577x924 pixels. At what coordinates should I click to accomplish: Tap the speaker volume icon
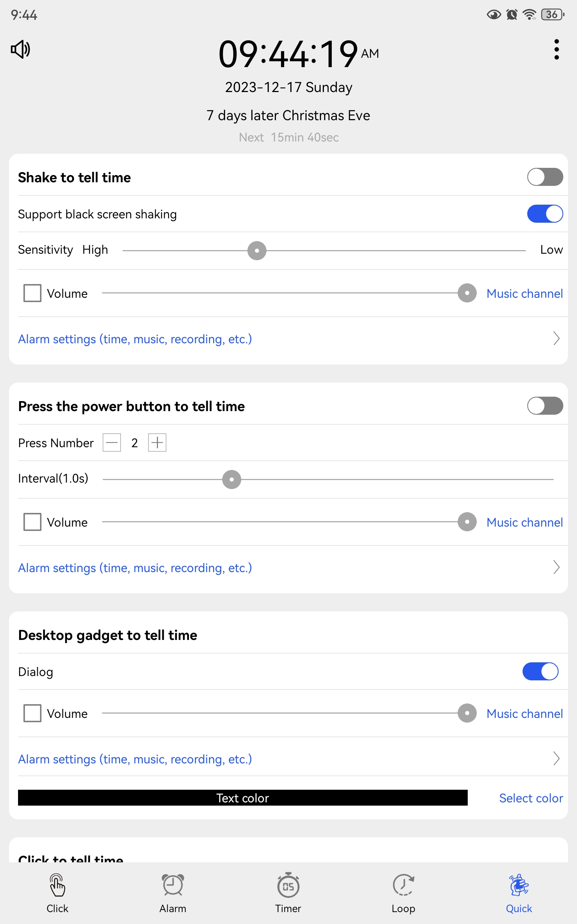click(20, 49)
